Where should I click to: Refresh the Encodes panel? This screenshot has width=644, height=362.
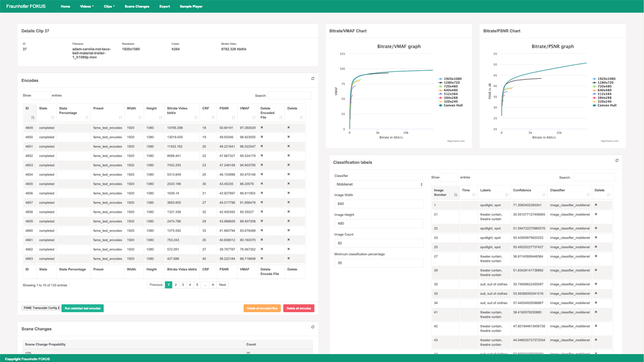point(313,79)
